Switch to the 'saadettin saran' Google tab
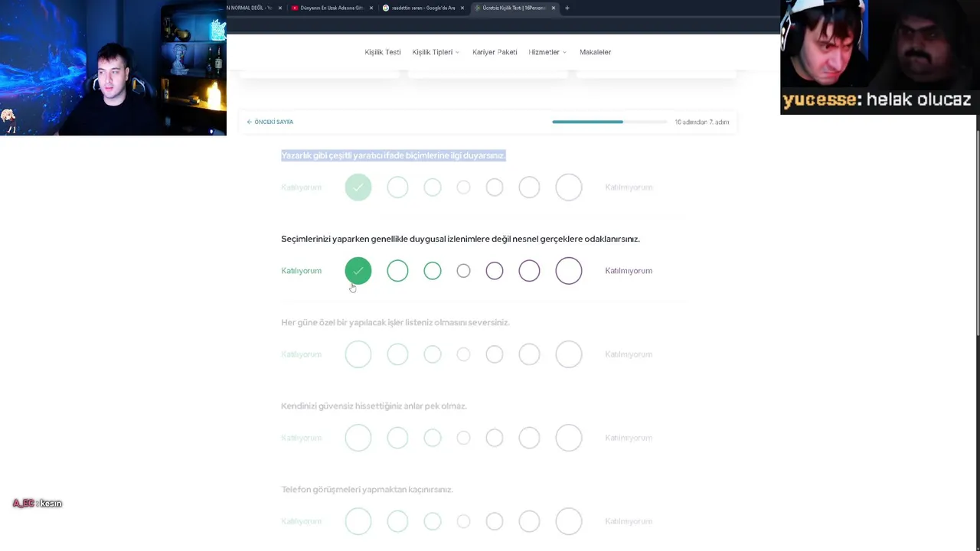Viewport: 980px width, 551px height. pos(423,8)
